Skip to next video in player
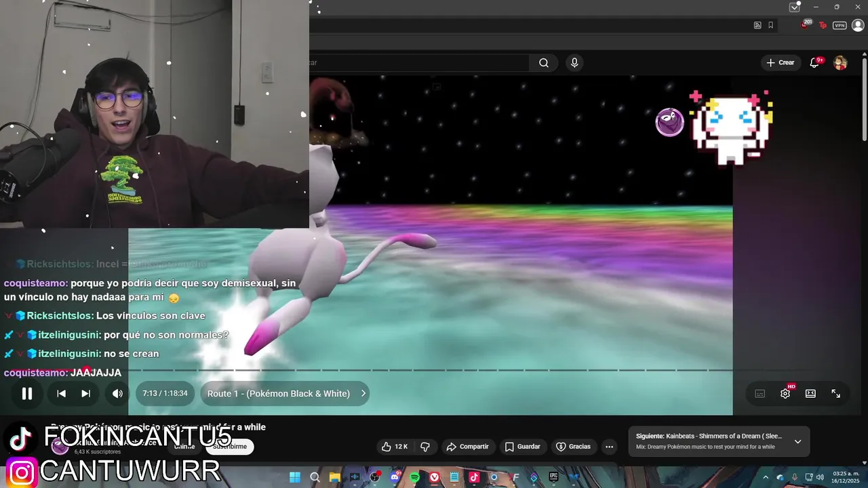Screen dimensions: 868x488 coord(85,393)
